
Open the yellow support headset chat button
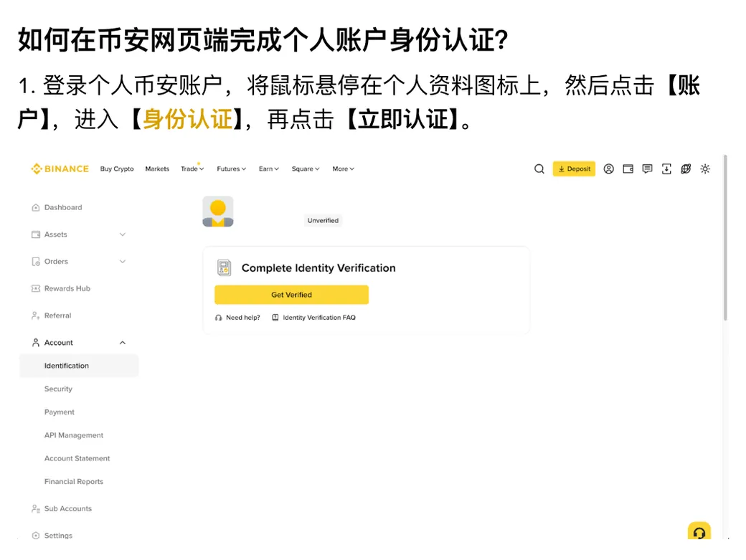[699, 531]
